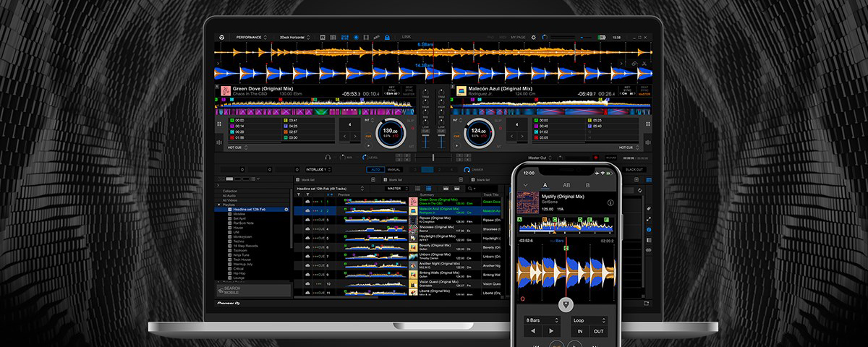Click the Green Dove deck 1 artwork thumbnail
Viewport: 868px width, 347px height.
(225, 91)
